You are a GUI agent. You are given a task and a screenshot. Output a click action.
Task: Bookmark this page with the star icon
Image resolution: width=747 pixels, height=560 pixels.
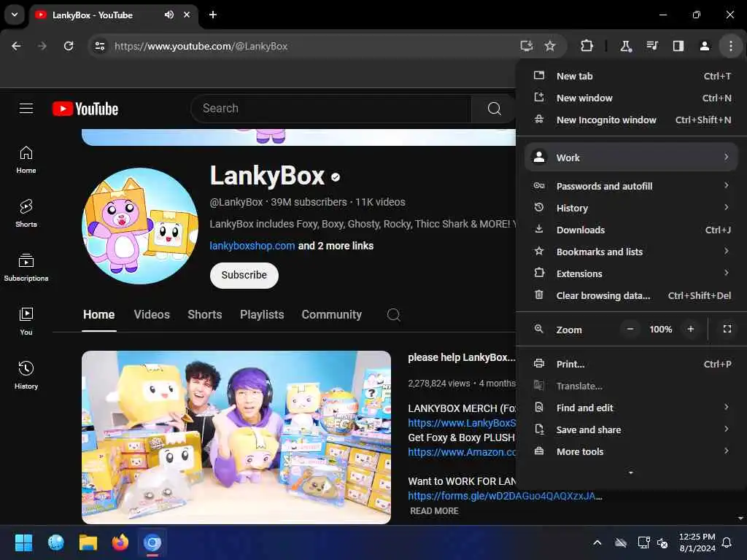(550, 46)
